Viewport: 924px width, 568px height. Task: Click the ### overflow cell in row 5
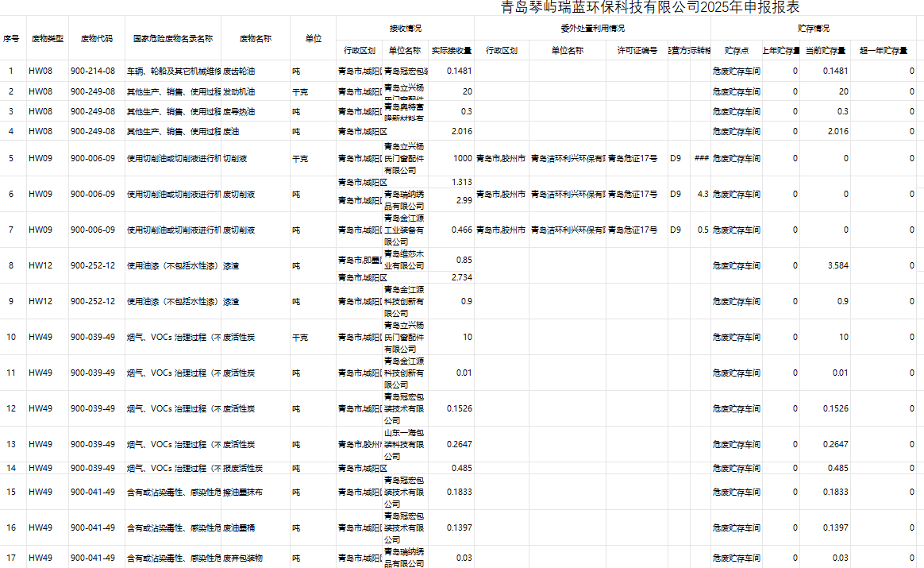(701, 158)
